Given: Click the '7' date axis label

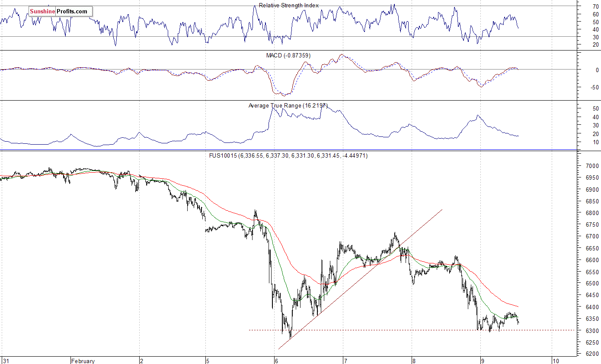Looking at the screenshot, I should [x=345, y=361].
